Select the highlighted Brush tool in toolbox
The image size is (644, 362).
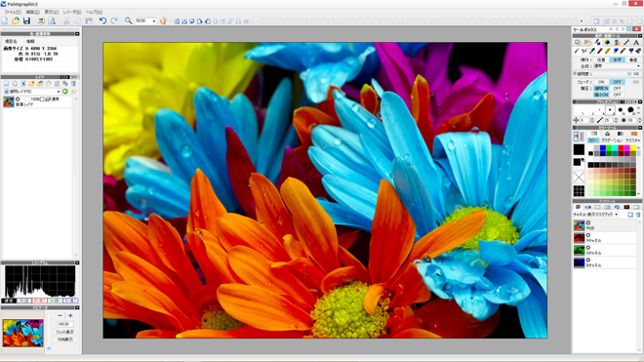click(592, 51)
